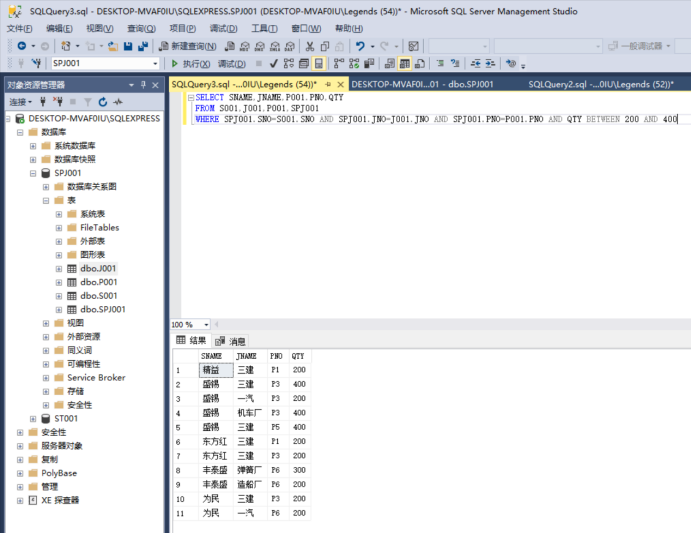Viewport: 692px width, 533px height.
Task: Expand the dbo.J001 table node
Action: coord(59,269)
